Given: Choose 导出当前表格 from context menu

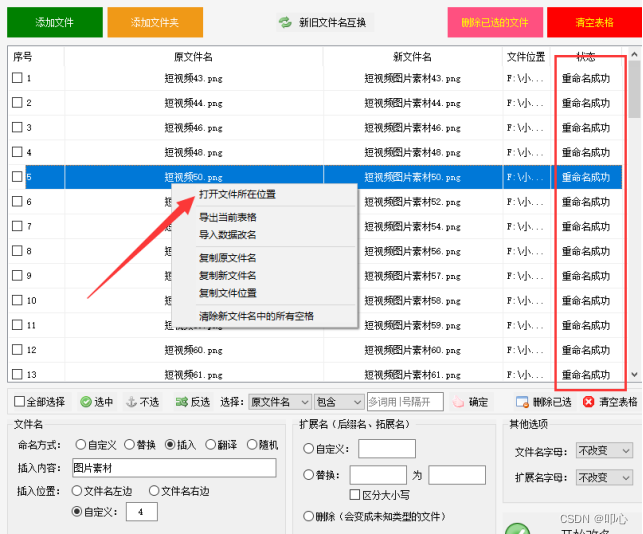Looking at the screenshot, I should point(228,217).
